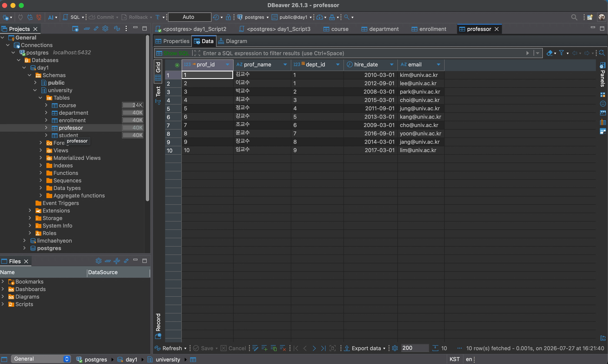Screen dimensions: 608x364
Task: Expand the public schema node
Action: point(35,83)
